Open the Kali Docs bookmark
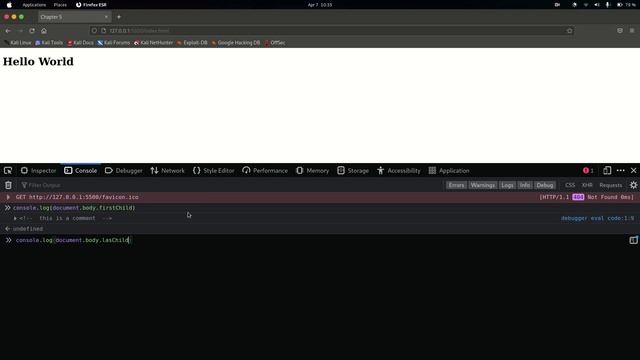This screenshot has width=640, height=360. (80, 42)
